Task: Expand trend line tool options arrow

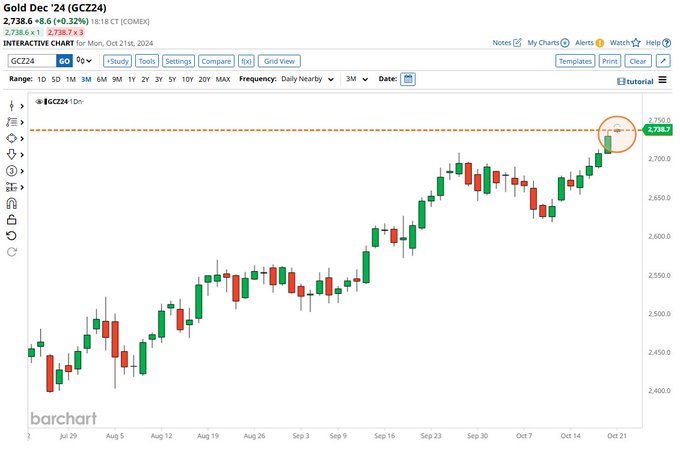Action: tap(22, 123)
